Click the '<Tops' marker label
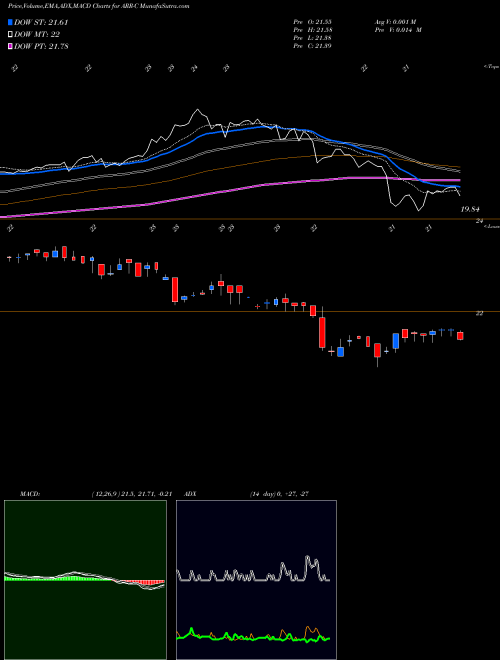 [x=491, y=67]
